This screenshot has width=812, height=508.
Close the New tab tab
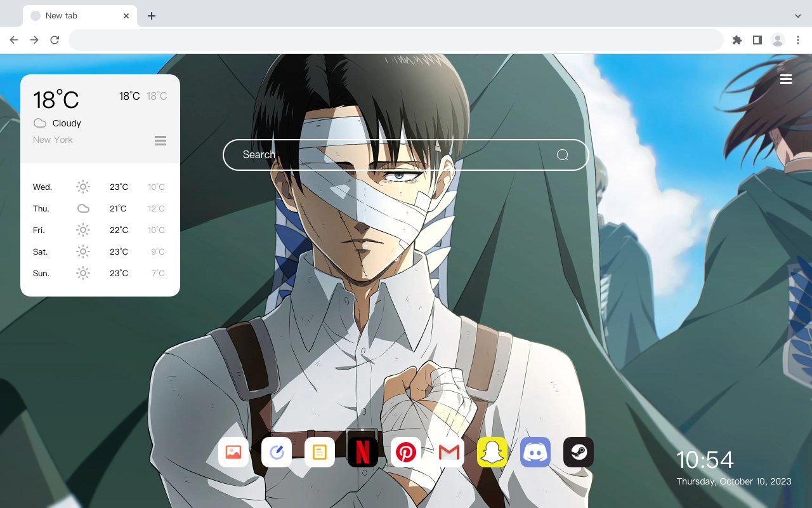(x=126, y=16)
